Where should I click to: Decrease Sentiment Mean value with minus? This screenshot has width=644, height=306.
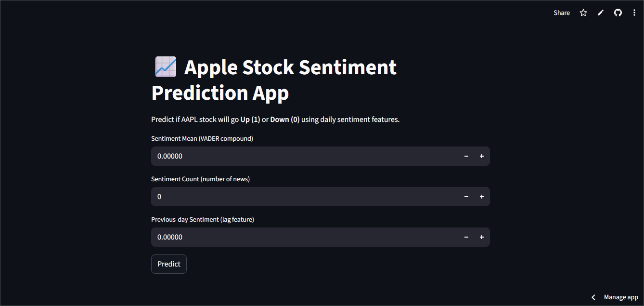point(466,156)
